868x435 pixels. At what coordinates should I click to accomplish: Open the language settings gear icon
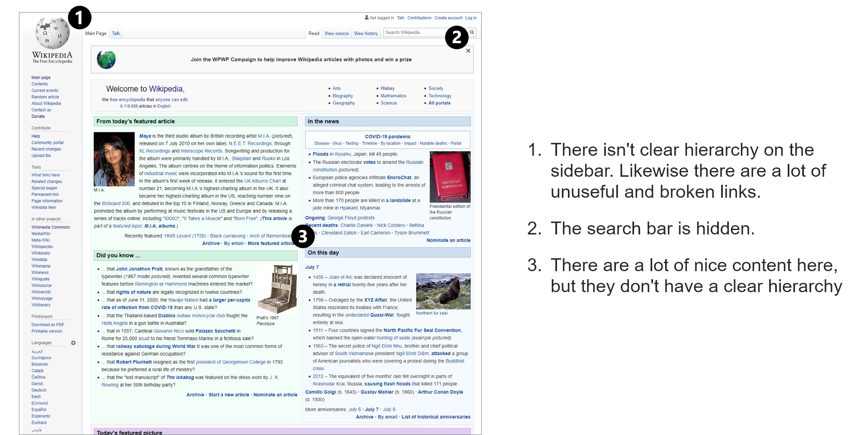[73, 343]
